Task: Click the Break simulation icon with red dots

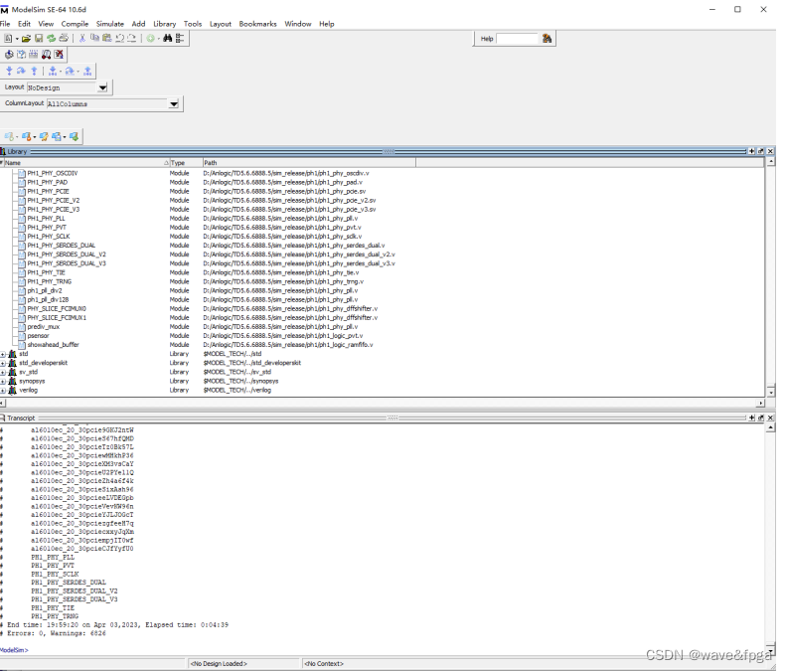Action: [46, 55]
